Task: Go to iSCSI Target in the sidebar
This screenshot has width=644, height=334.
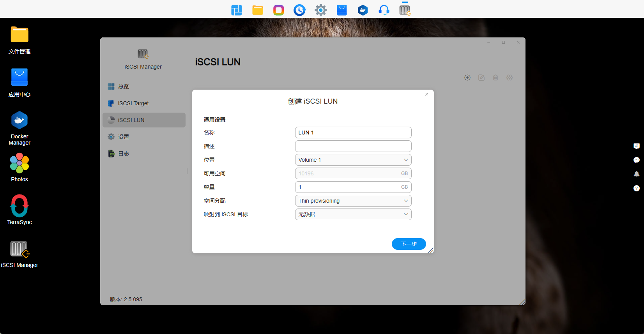Action: [144, 103]
